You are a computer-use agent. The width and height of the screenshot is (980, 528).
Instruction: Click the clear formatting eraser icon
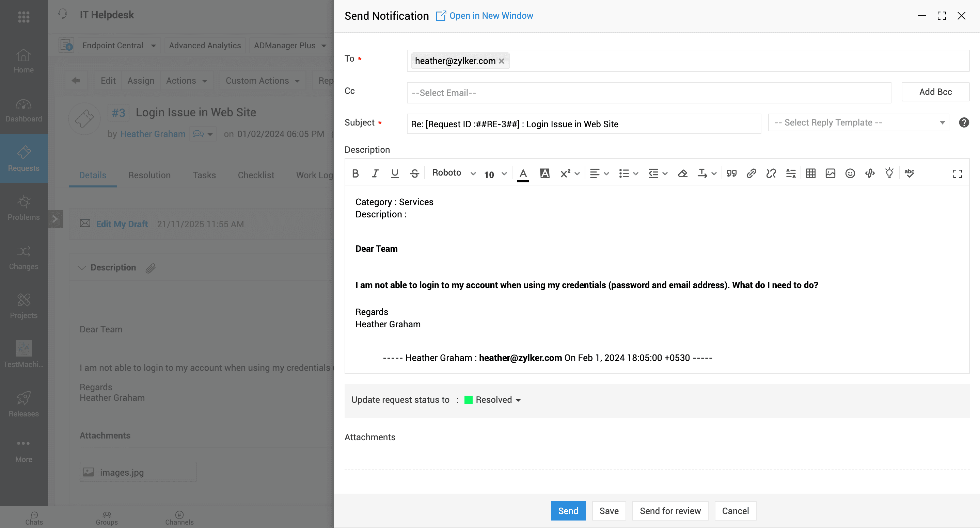682,174
